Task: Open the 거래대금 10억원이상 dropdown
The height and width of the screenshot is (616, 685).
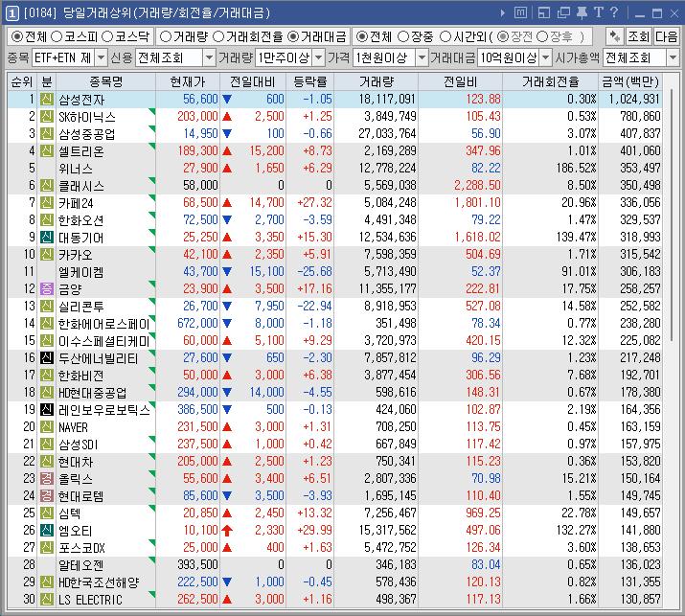Action: coord(546,57)
